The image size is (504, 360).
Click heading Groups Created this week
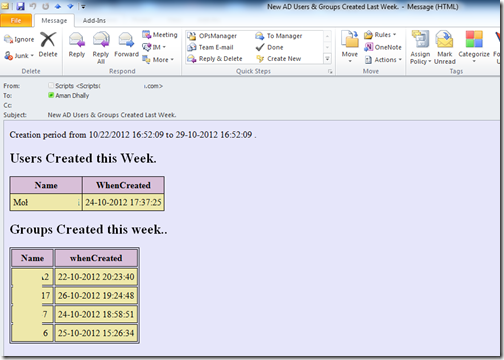coord(88,229)
